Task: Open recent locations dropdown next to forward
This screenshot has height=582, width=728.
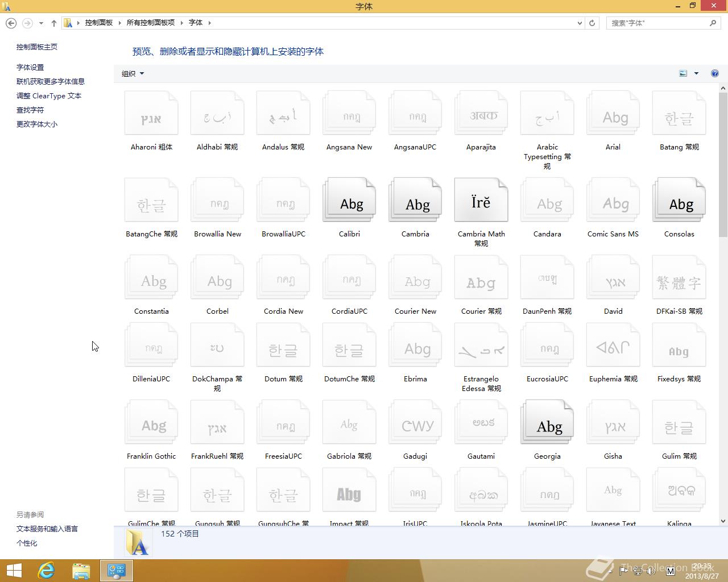Action: (41, 23)
